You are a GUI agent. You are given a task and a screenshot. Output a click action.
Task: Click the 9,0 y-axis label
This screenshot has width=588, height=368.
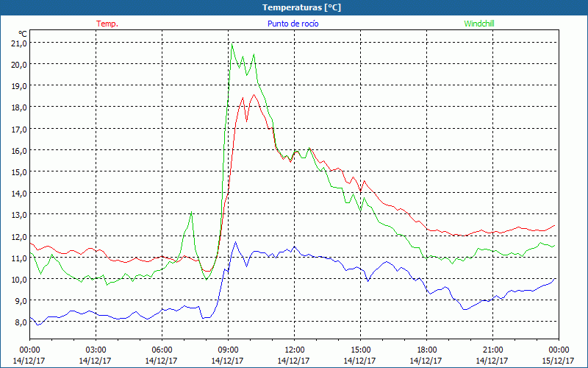tap(21, 300)
